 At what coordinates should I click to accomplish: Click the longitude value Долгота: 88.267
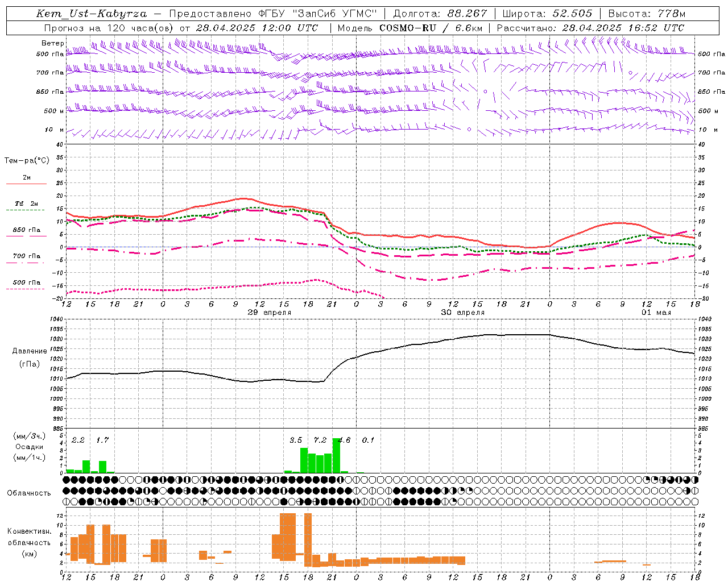[440, 14]
